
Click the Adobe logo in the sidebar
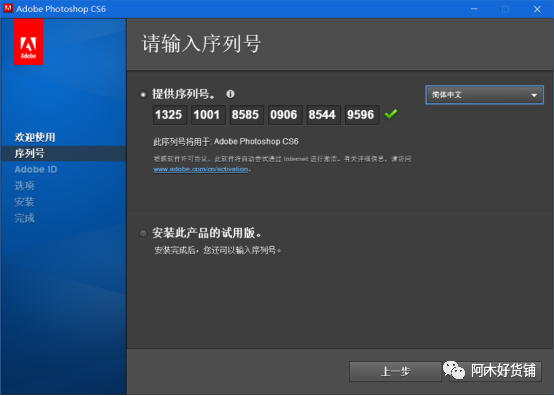point(28,42)
